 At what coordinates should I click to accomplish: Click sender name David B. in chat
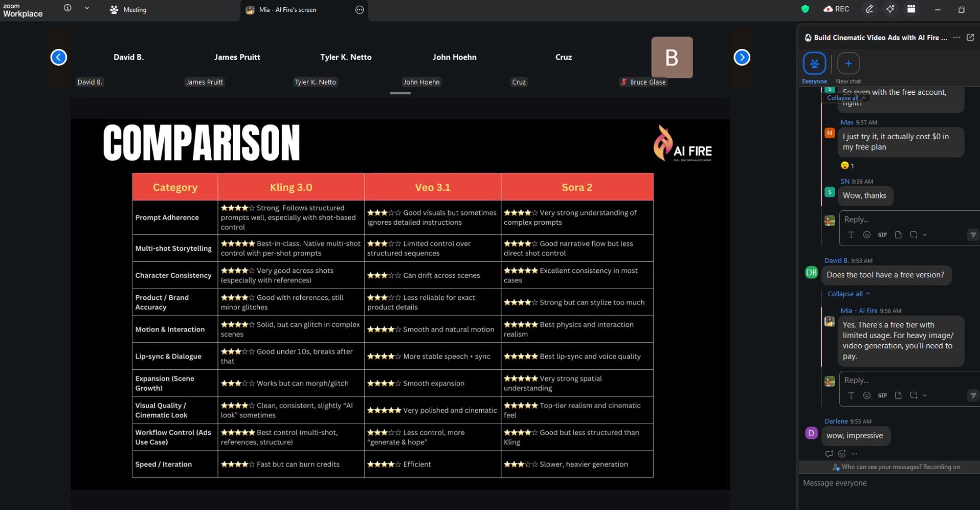[837, 261]
